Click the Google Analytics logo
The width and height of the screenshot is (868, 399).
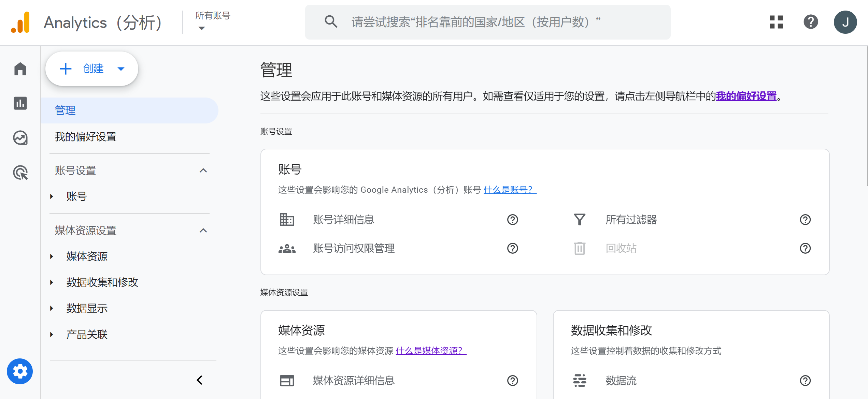tap(20, 23)
